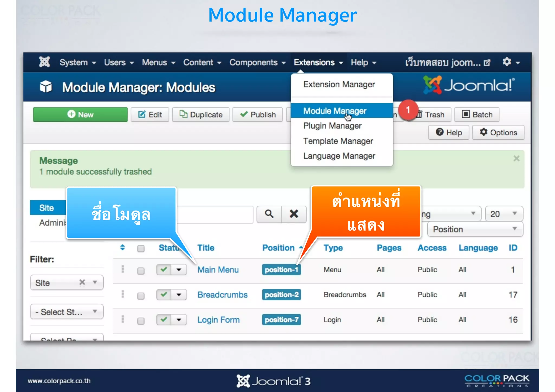Viewport: 555px width, 392px height.
Task: Sort by the Type column header
Action: (x=333, y=248)
